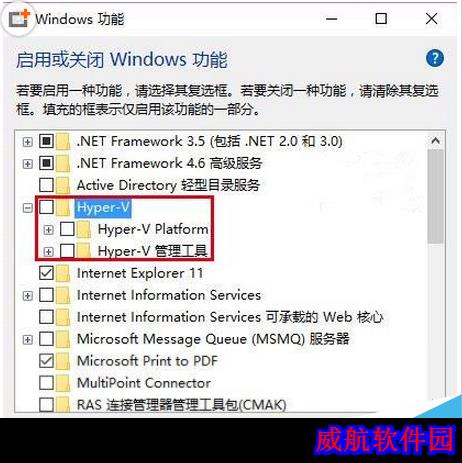Check the Internet Information Services checkbox
This screenshot has height=463, width=462.
(x=46, y=295)
